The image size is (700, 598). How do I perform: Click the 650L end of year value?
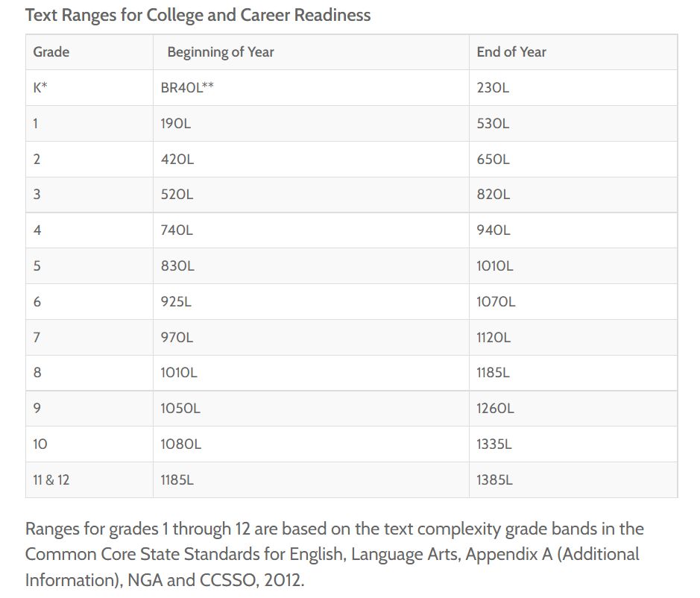[494, 160]
